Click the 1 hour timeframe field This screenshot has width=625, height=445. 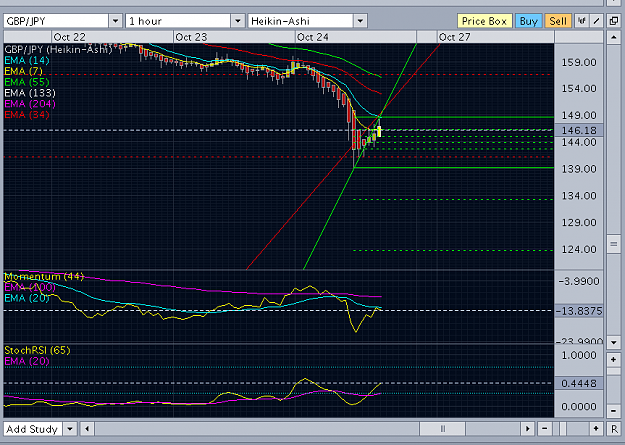(x=178, y=21)
